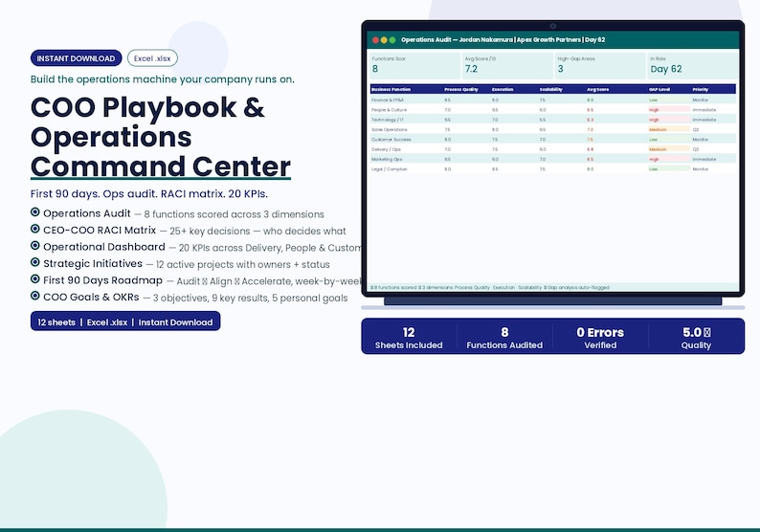
Task: Click the footer note about 8 functions scored
Action: (489, 287)
